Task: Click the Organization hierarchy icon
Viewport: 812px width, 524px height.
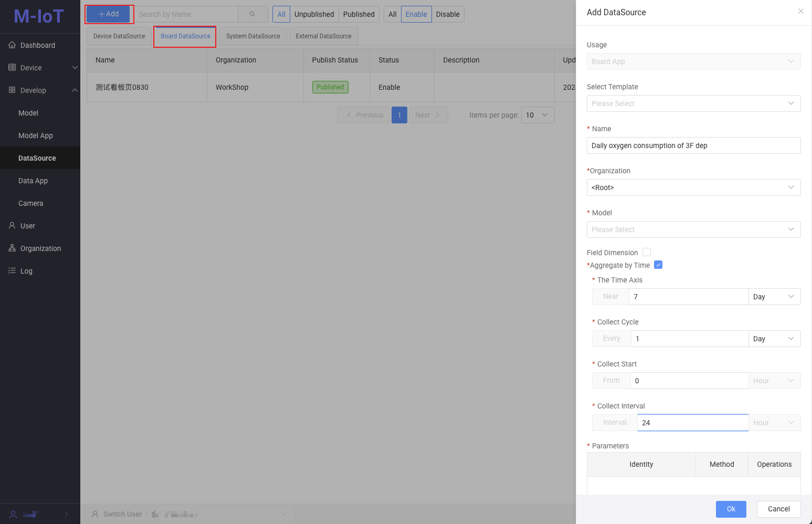Action: (12, 248)
